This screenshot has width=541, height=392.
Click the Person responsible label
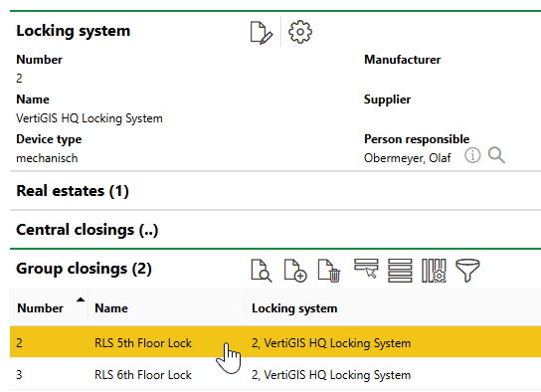coord(417,139)
